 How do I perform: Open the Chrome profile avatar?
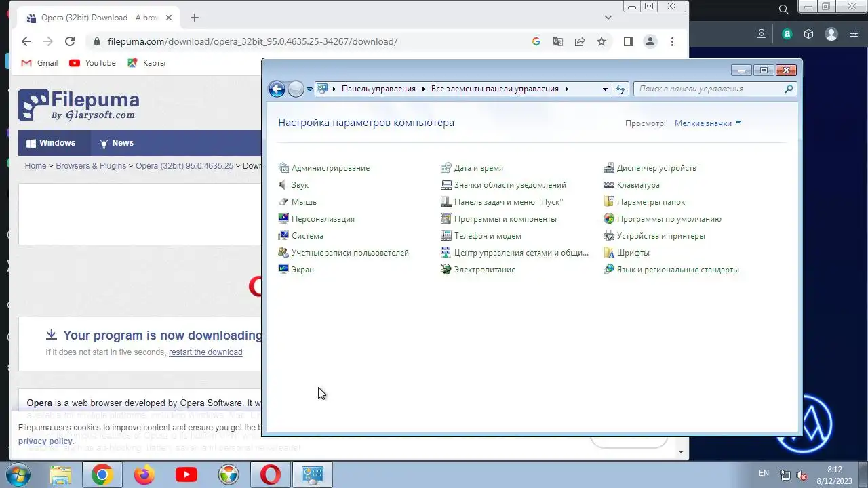[650, 41]
